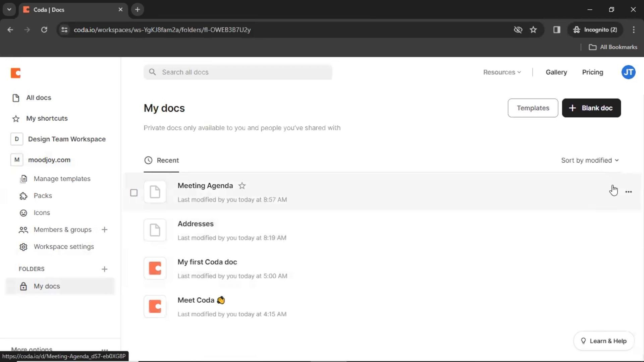Create a new Blank doc
The image size is (644, 362).
591,108
